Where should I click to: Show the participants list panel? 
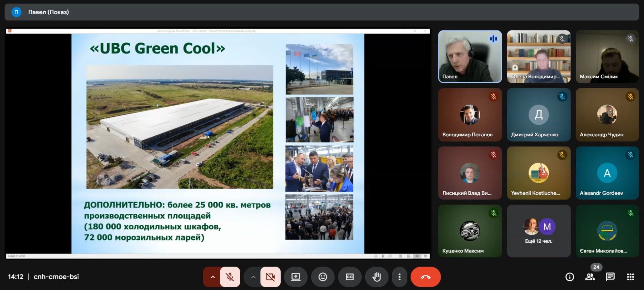[x=590, y=277]
